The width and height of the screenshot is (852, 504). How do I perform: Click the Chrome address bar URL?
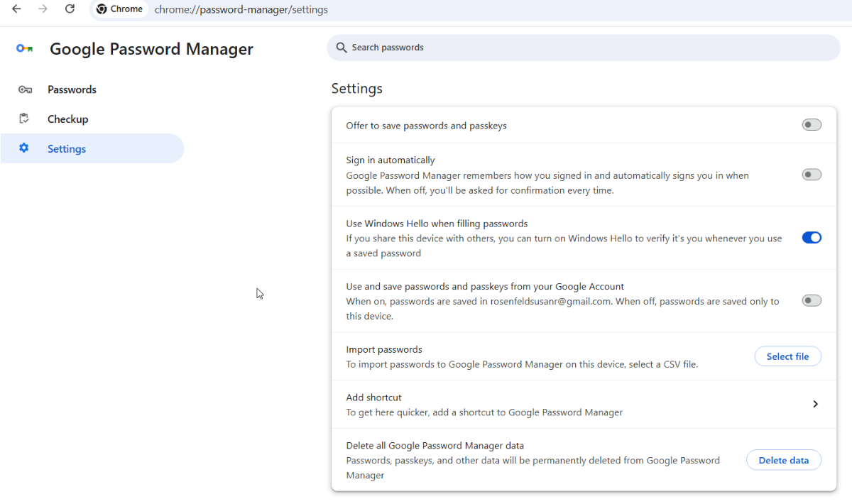coord(241,9)
